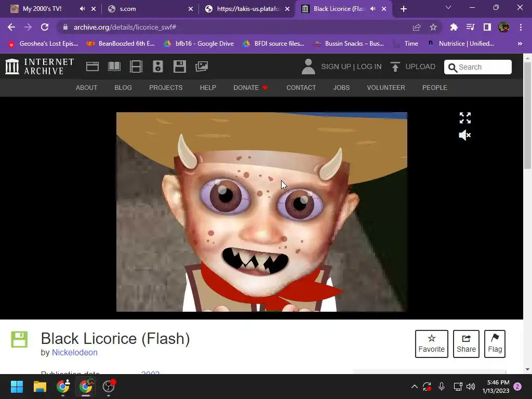Toggle the browser side panel
This screenshot has width=532, height=399.
click(x=487, y=27)
